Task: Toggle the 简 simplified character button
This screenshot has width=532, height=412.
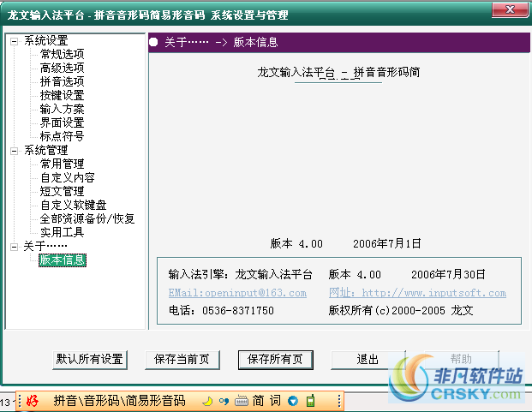Action: (258, 401)
